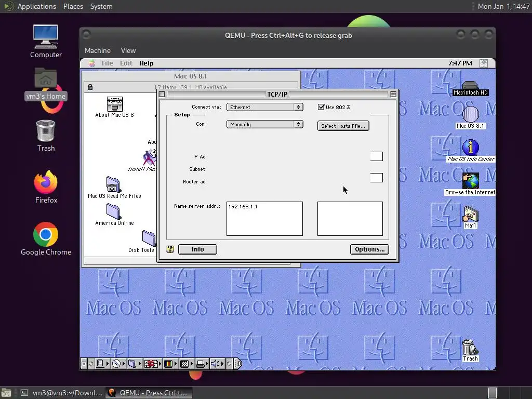Image resolution: width=532 pixels, height=399 pixels.
Task: Open the System menu in top panel
Action: pos(101,6)
